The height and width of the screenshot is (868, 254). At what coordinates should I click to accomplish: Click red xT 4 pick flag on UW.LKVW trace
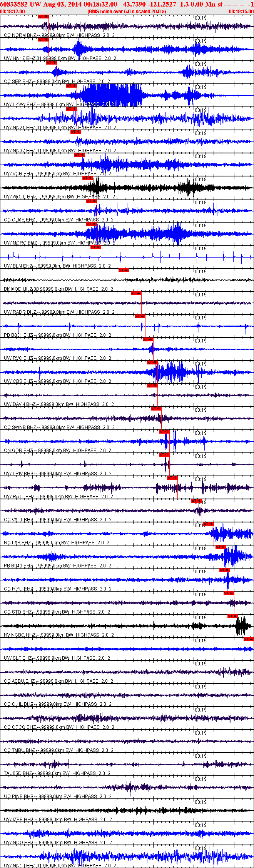[71, 86]
